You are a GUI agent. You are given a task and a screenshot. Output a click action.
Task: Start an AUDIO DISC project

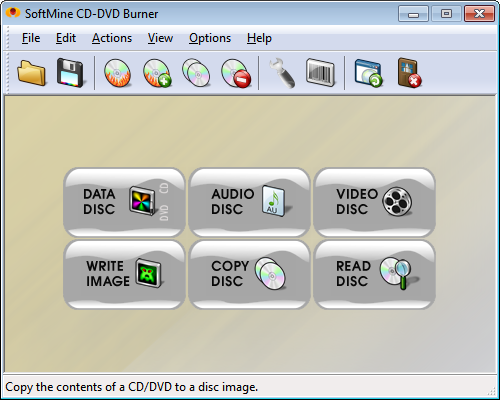(x=249, y=202)
